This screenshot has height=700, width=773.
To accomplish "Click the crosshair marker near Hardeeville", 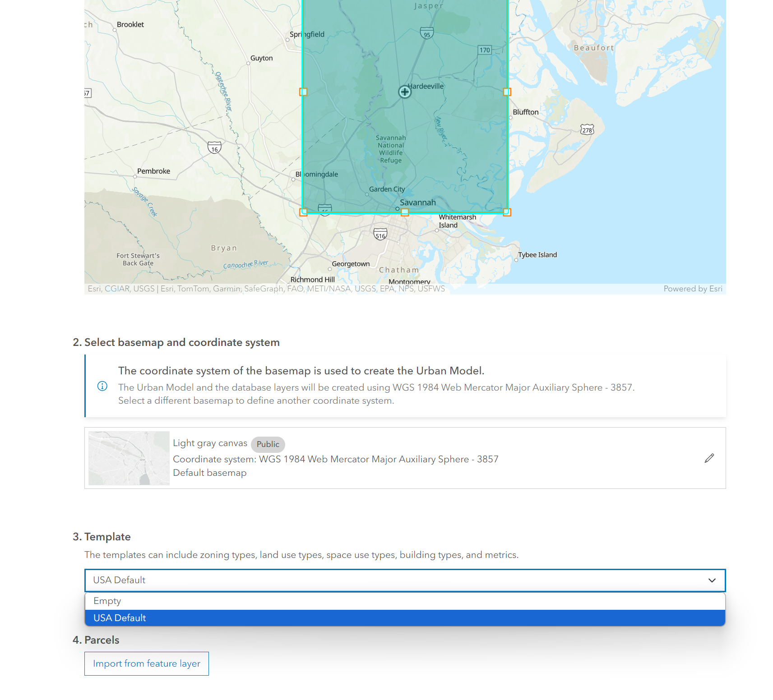I will pyautogui.click(x=404, y=92).
